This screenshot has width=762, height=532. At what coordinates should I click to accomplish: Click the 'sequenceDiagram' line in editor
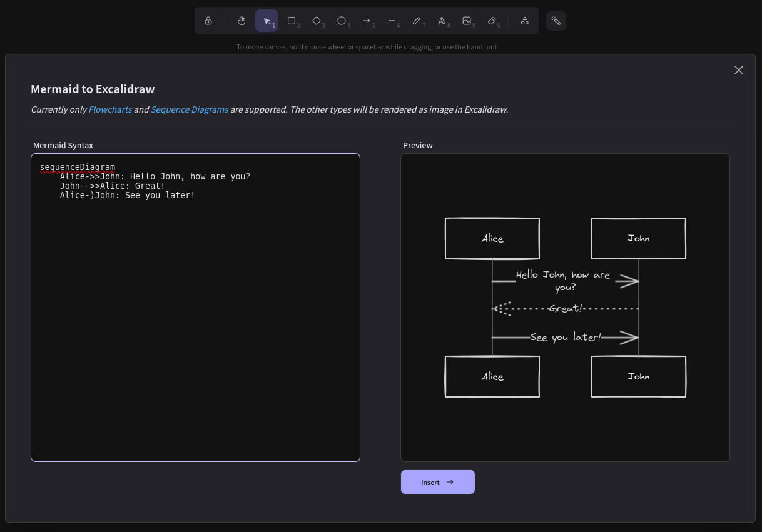(x=78, y=168)
